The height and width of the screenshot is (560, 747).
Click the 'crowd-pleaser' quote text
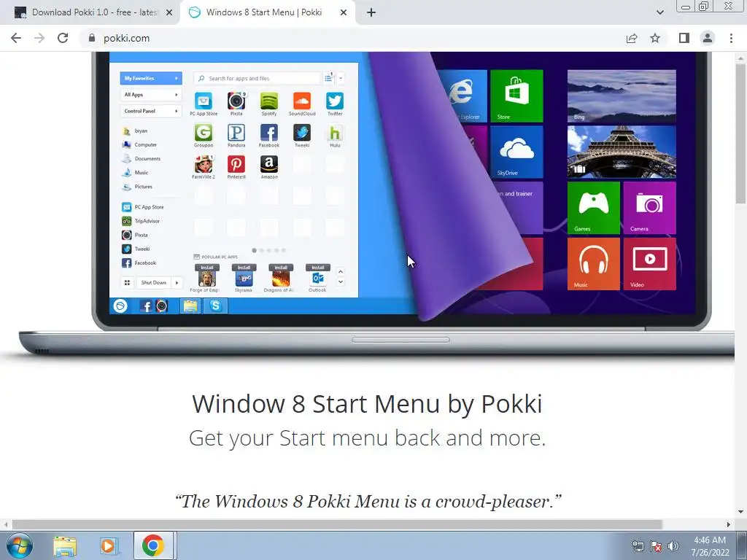(368, 502)
